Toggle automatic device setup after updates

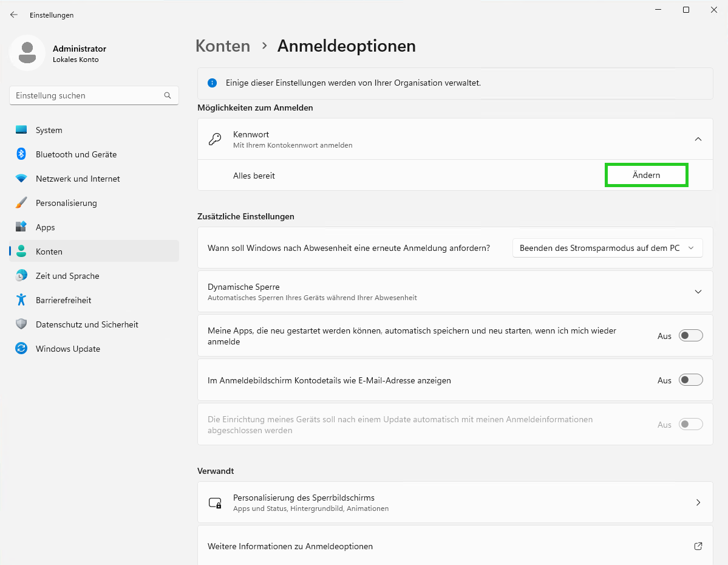690,424
